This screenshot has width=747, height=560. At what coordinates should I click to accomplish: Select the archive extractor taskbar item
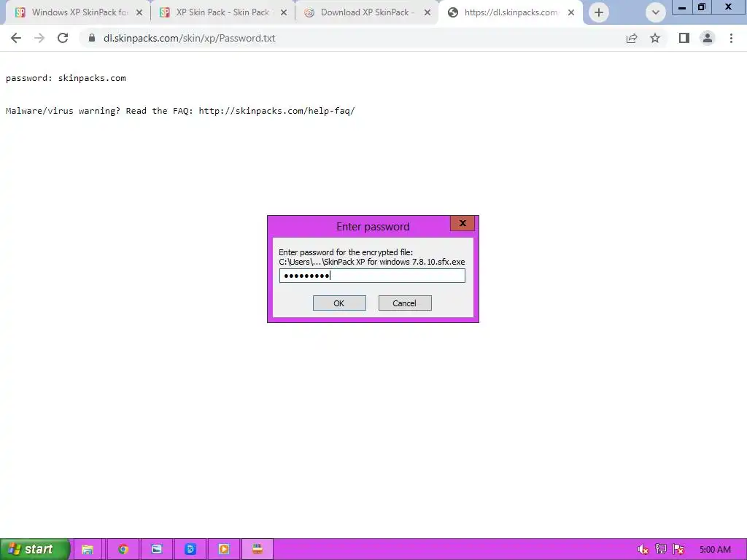pyautogui.click(x=258, y=549)
